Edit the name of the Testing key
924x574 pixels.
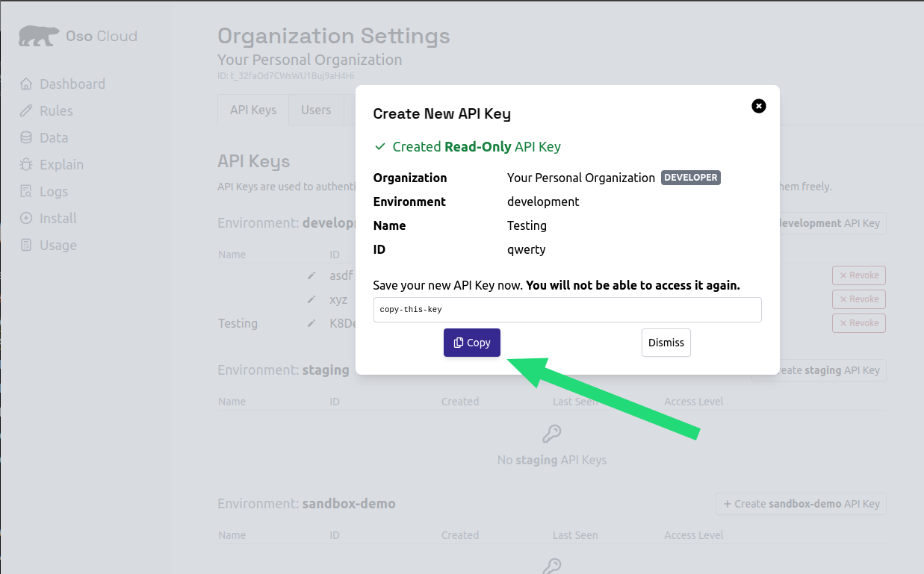(311, 323)
